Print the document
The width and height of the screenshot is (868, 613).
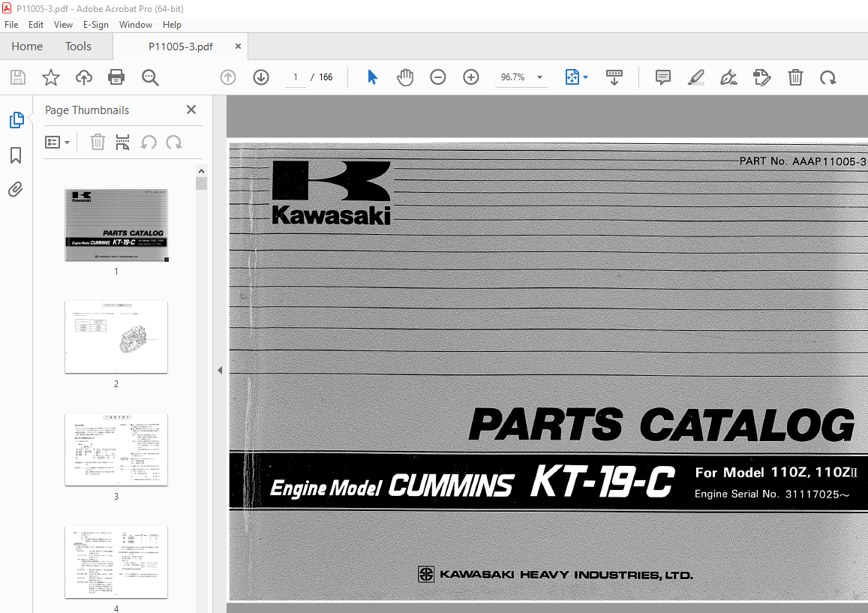point(116,77)
